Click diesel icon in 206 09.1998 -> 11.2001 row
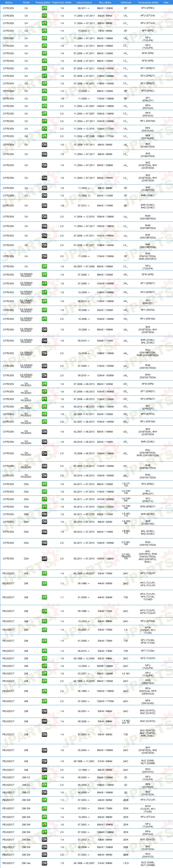Image resolution: width=173 pixels, height=868 pixels. coord(44,761)
